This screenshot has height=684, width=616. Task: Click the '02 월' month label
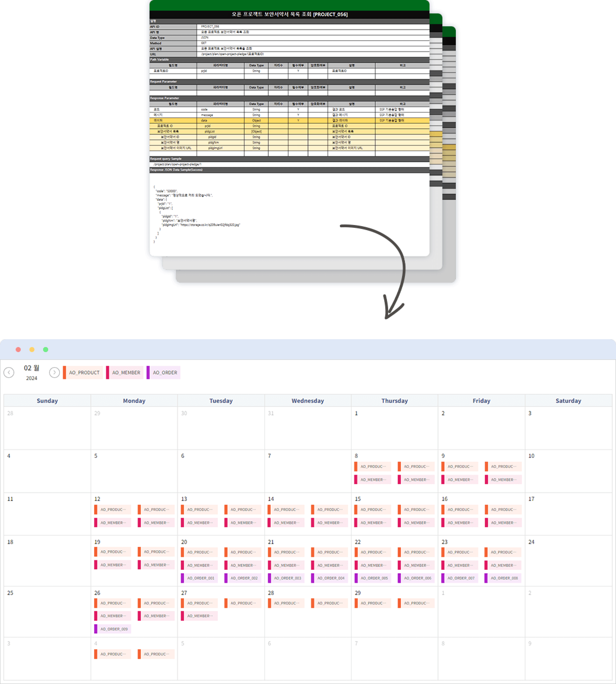[x=31, y=368]
